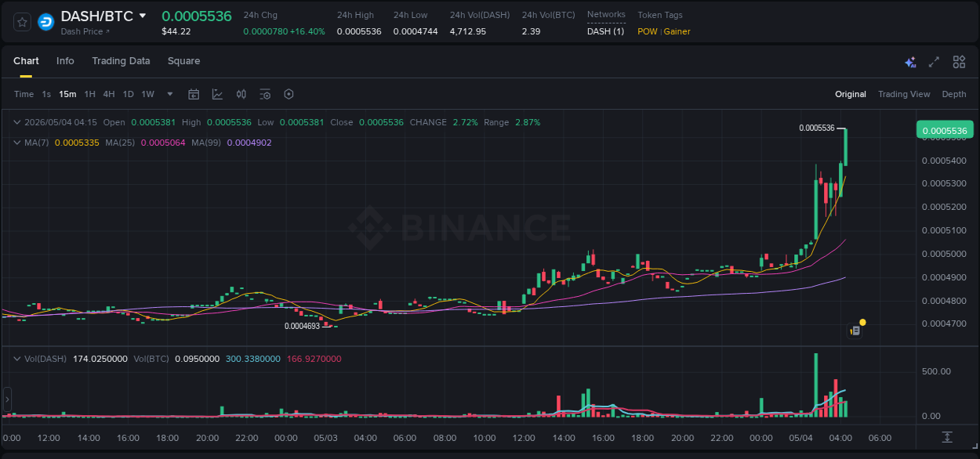The height and width of the screenshot is (459, 980).
Task: Follow the Dash Price link
Action: 85,31
